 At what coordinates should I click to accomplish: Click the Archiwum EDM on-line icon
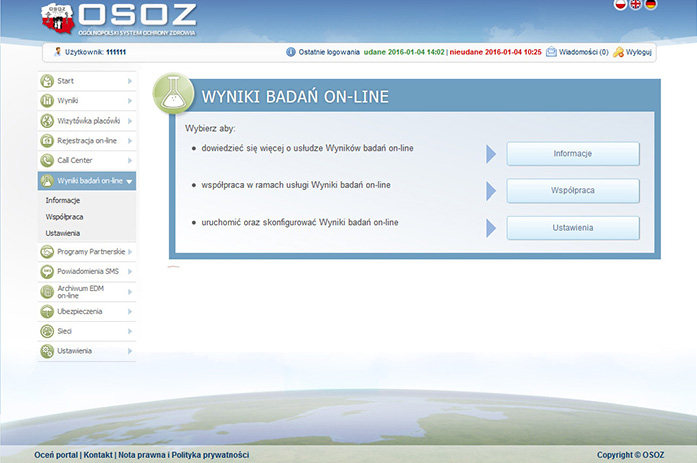[x=47, y=292]
